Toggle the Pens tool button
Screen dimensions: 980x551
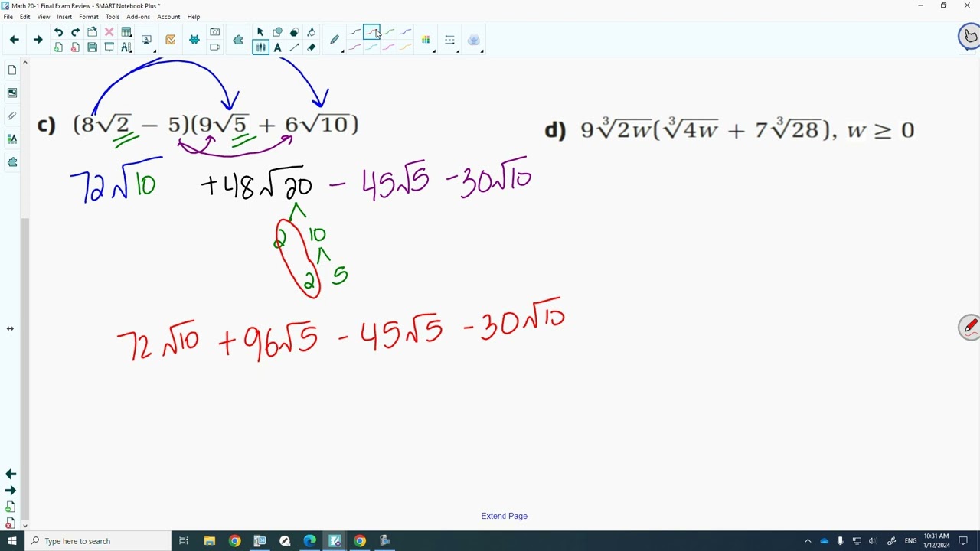260,47
